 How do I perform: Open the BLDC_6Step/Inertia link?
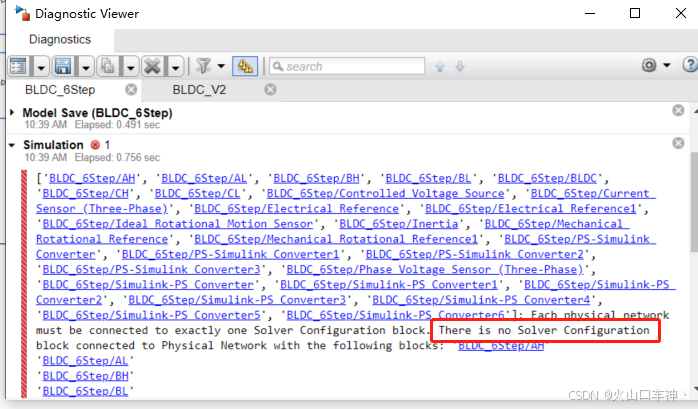(x=399, y=224)
